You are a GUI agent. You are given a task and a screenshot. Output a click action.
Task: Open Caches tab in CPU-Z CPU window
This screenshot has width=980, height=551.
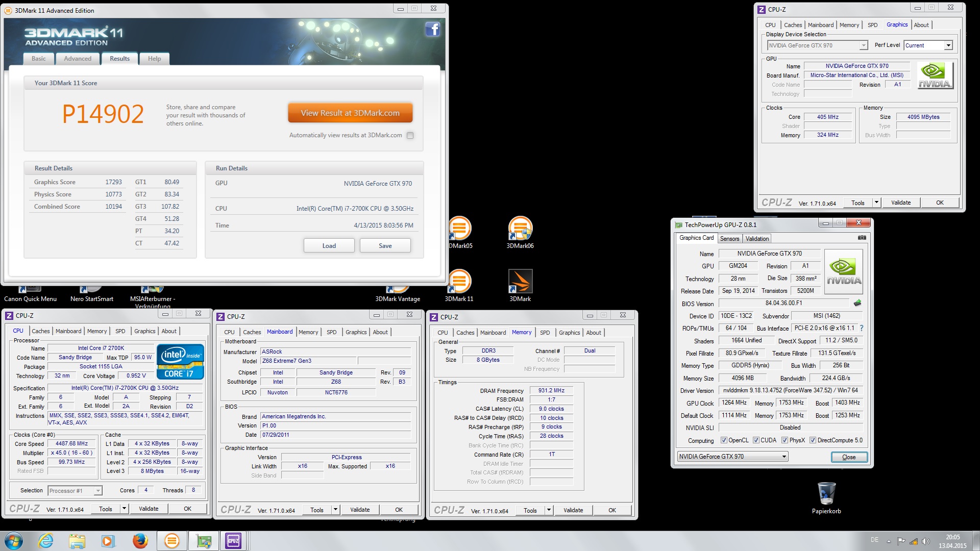click(41, 331)
